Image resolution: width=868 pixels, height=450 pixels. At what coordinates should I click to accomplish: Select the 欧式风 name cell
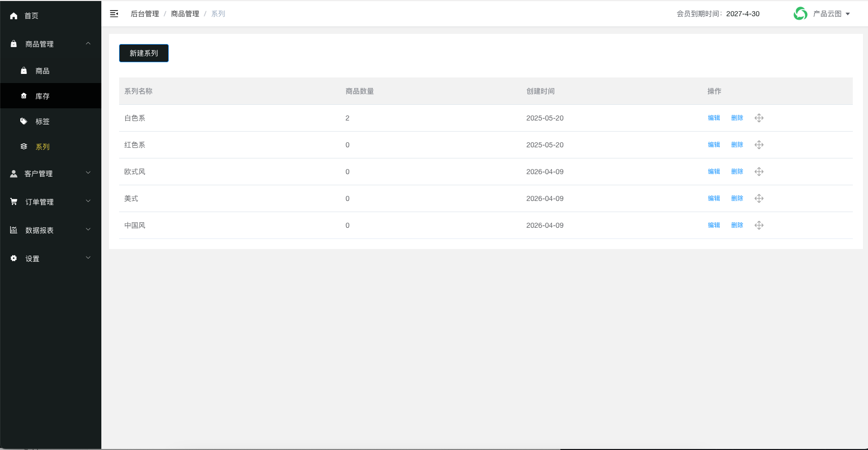[135, 172]
